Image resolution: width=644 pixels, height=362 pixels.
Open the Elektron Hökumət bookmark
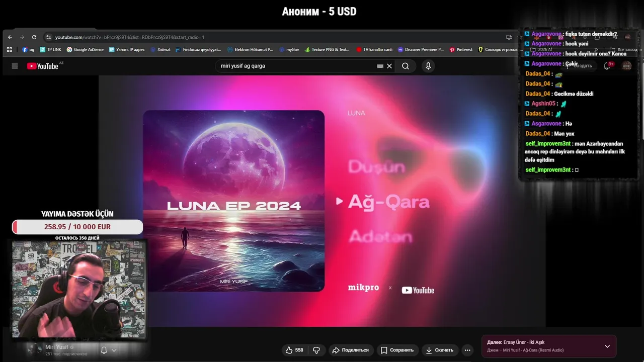[x=250, y=50]
